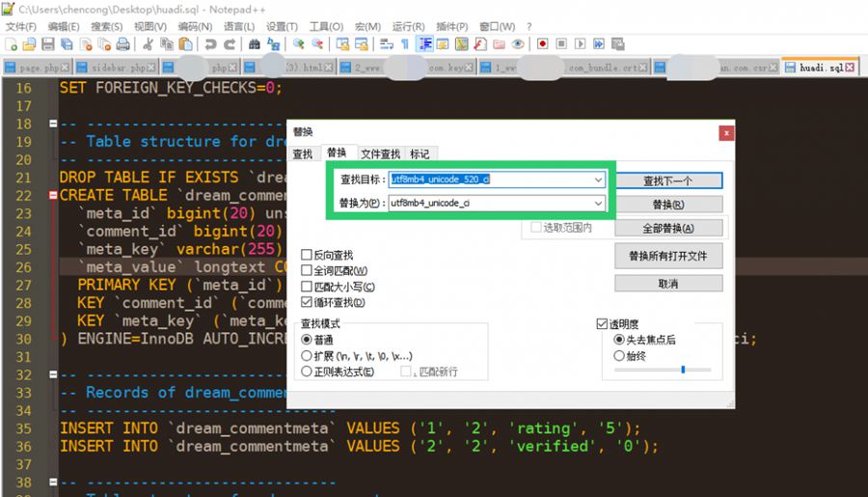Image resolution: width=868 pixels, height=497 pixels.
Task: Open the 插件(P) plugins menu
Action: (x=450, y=26)
